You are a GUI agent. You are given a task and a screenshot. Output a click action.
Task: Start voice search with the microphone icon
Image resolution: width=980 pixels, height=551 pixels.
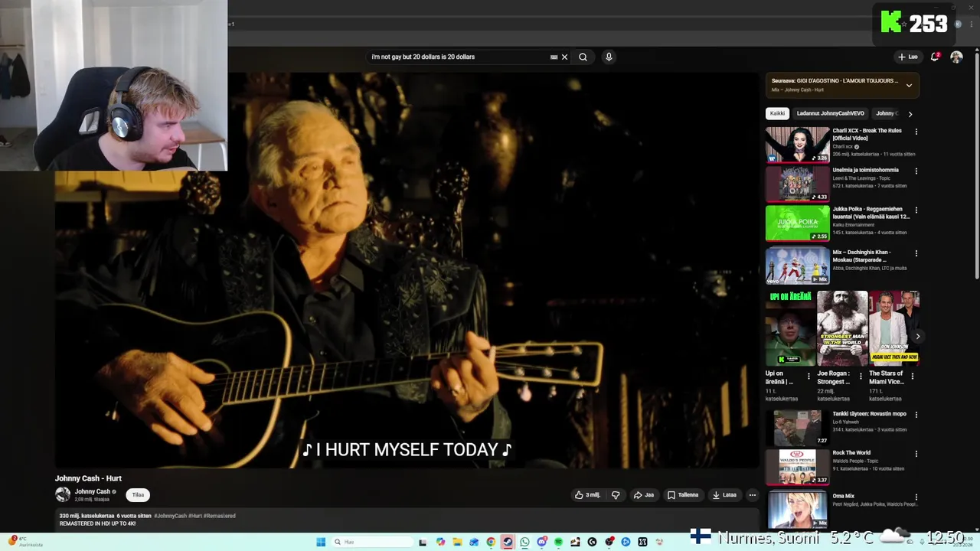609,57
